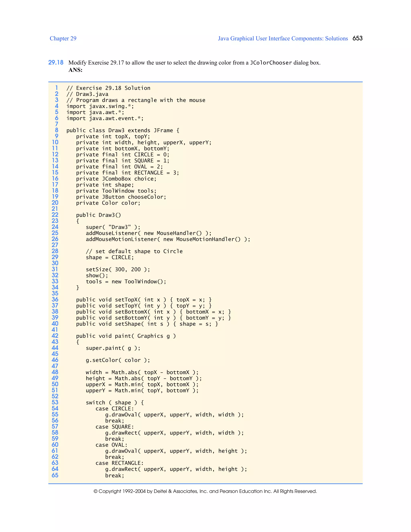This screenshot has width=411, height=532.
Task: Click the 'private JComboBox choice;' declaration
Action: [x=116, y=179]
